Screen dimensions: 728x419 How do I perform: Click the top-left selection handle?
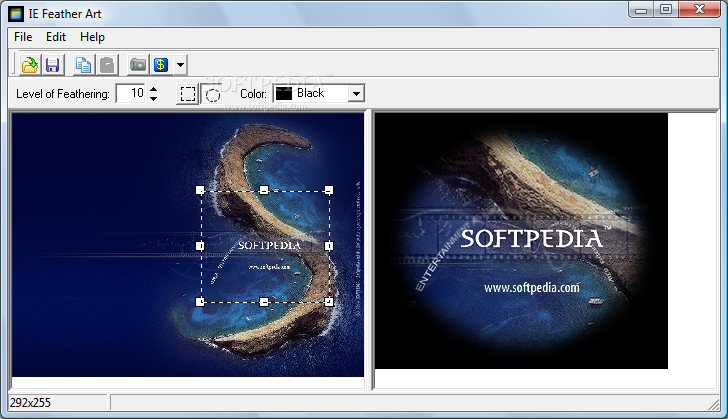coord(200,190)
